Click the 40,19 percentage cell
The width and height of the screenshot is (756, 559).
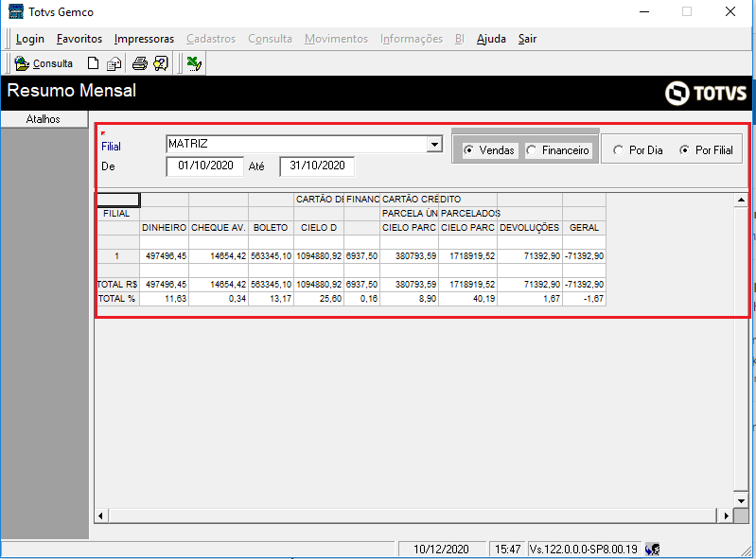coord(467,299)
